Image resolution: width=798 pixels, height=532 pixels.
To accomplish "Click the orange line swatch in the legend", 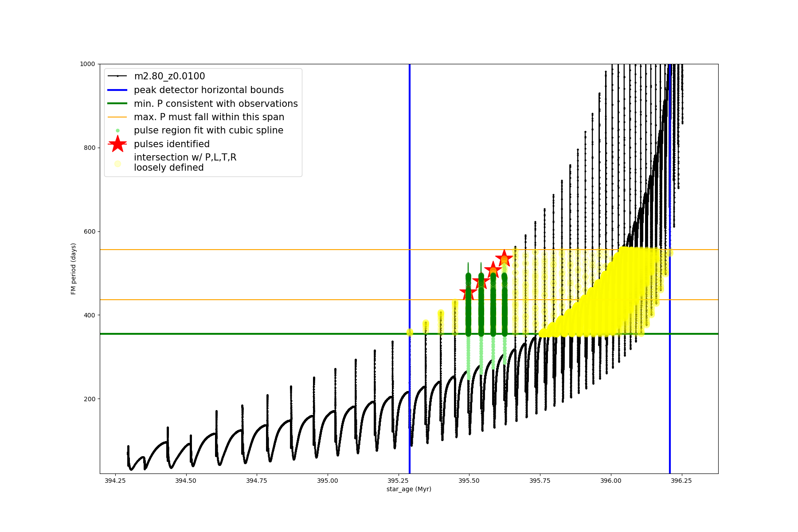I will (117, 117).
